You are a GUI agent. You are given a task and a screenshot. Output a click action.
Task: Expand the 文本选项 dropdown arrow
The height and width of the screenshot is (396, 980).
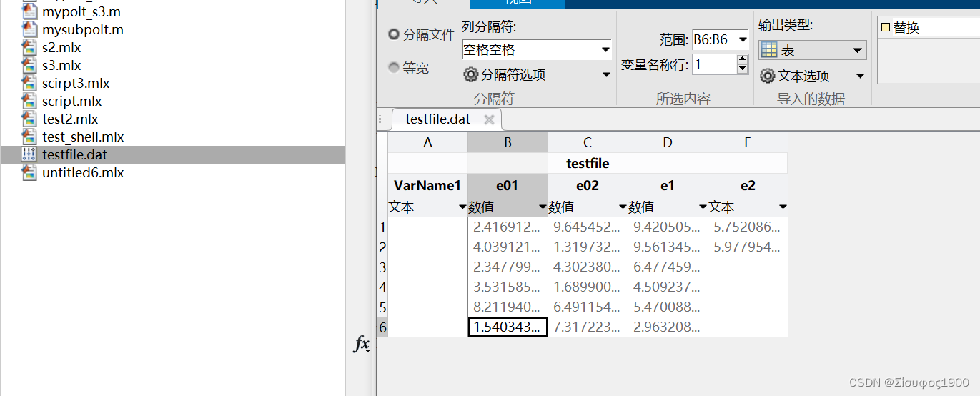coord(860,76)
